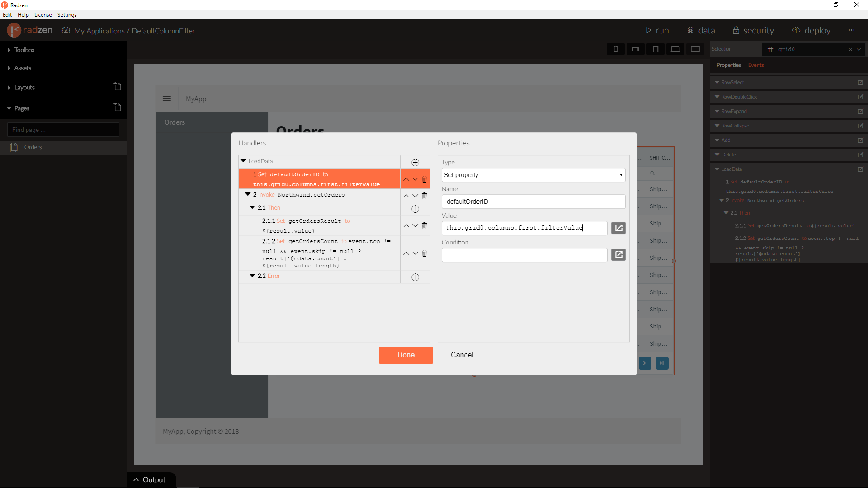Add handler under 2.2 Error

coord(415,277)
